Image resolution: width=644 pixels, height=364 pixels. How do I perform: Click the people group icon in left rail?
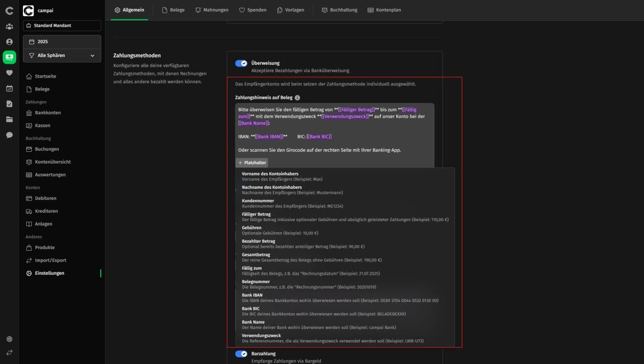click(x=9, y=27)
